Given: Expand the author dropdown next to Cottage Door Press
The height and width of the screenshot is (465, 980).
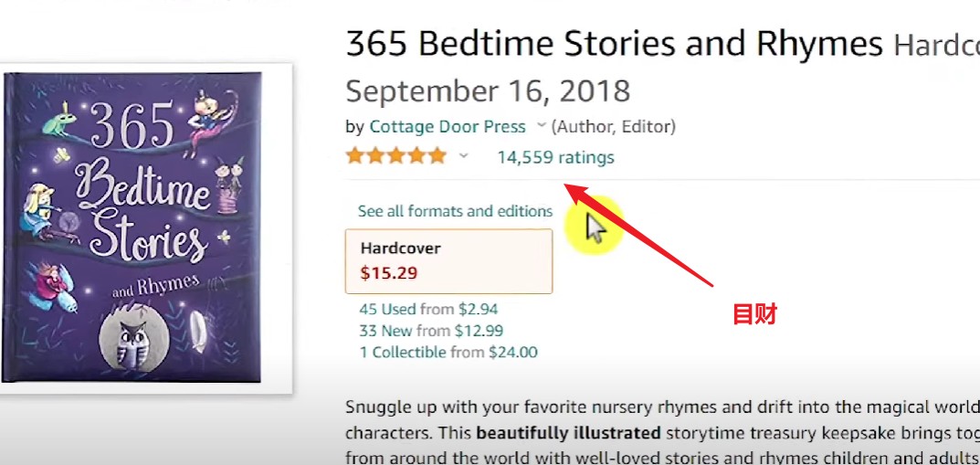Looking at the screenshot, I should (542, 126).
